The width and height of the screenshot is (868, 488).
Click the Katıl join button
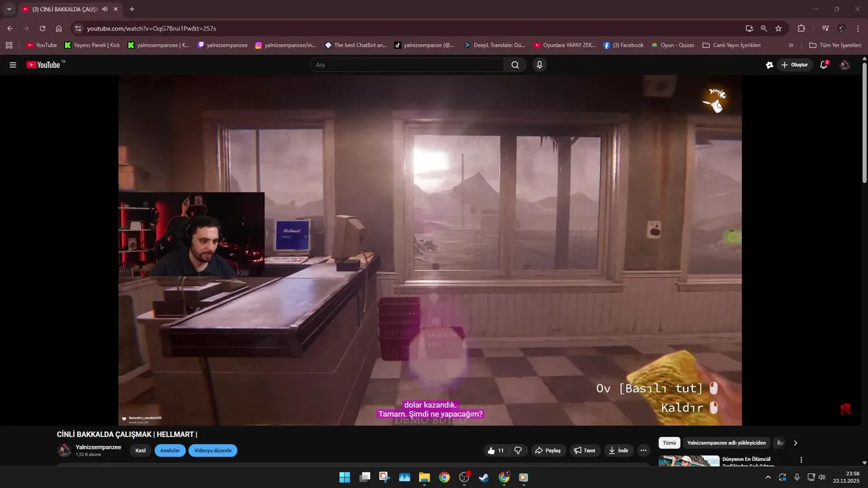(140, 451)
